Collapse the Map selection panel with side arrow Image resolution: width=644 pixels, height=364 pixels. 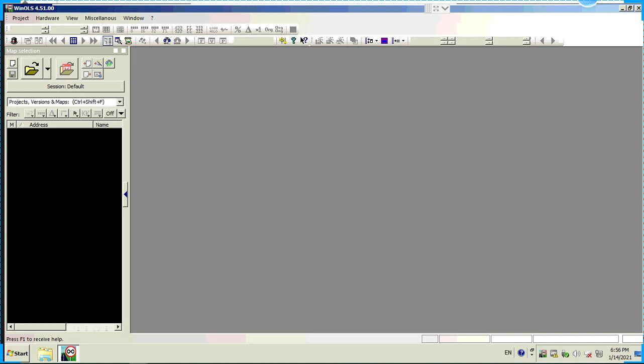[x=126, y=195]
